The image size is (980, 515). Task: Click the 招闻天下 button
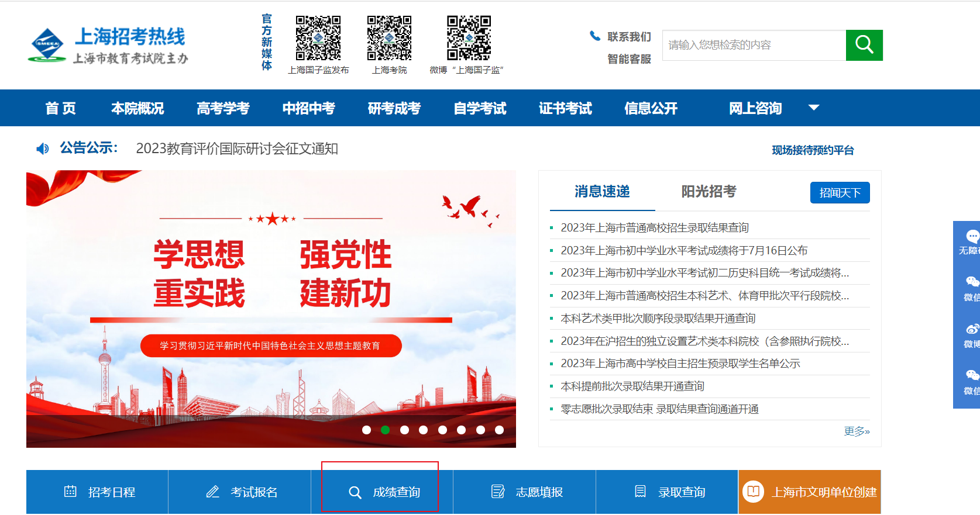[x=840, y=193]
